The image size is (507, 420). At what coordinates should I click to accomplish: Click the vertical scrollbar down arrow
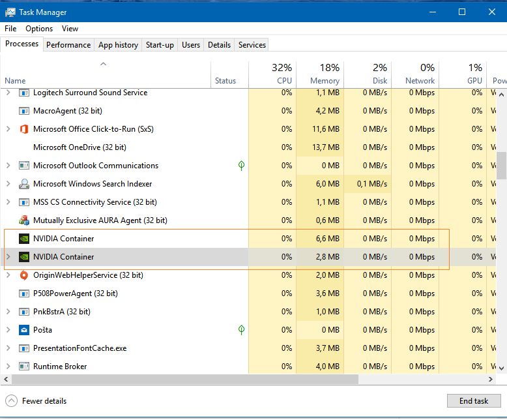501,368
